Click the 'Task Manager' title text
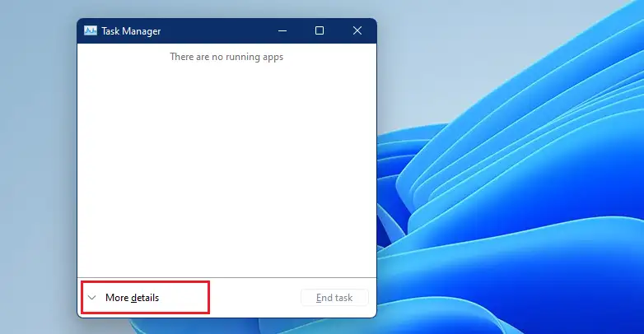 [131, 31]
